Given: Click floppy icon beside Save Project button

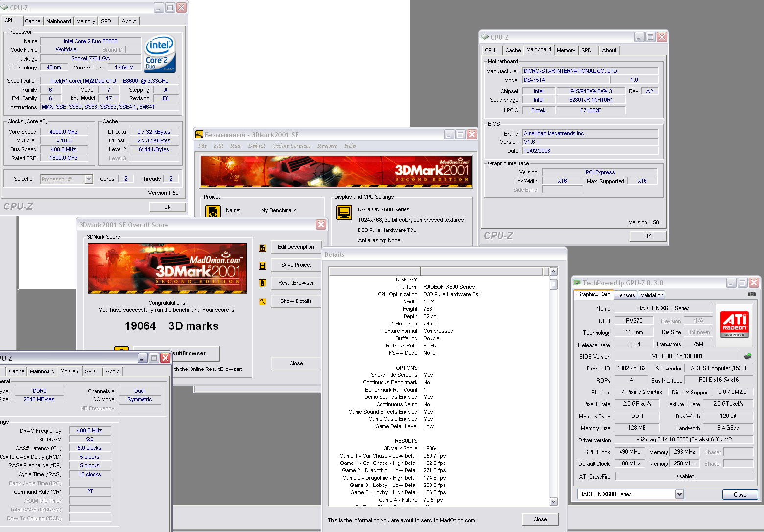Looking at the screenshot, I should 263,265.
